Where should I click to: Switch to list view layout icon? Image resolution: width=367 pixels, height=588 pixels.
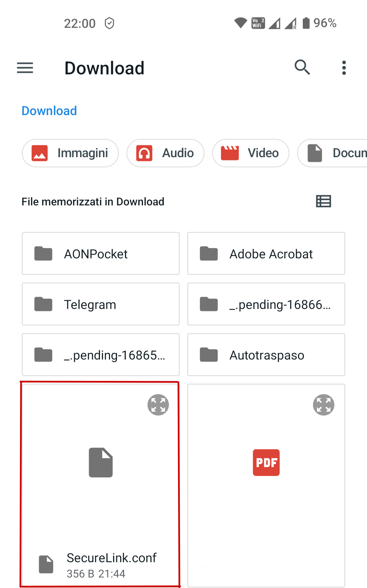click(324, 201)
